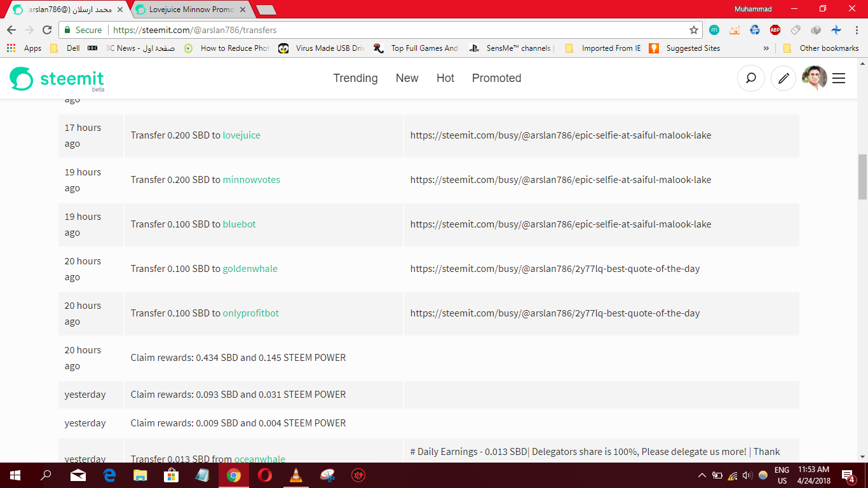Open the bookmarks overflow chevron

766,48
